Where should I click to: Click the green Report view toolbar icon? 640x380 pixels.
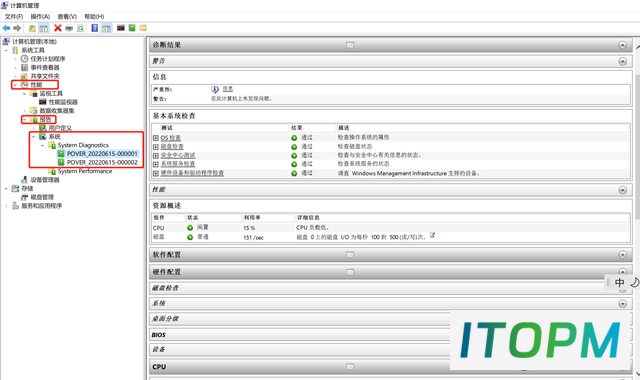pyautogui.click(x=132, y=28)
